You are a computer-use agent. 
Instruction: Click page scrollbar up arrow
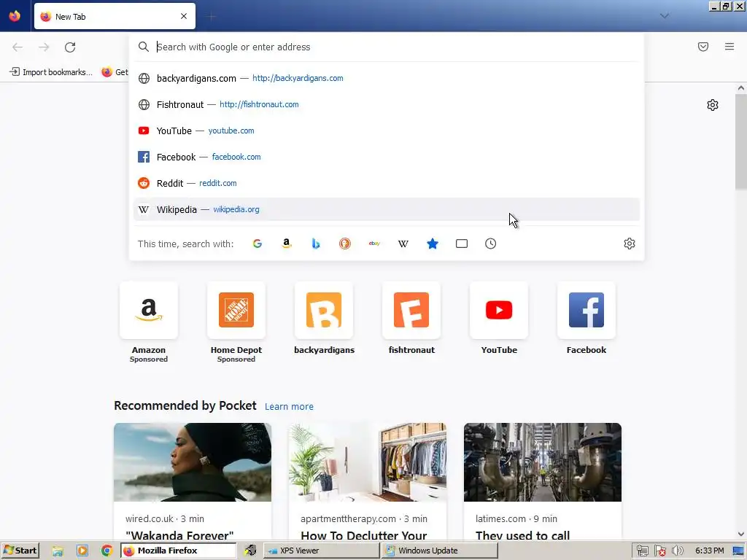coord(741,88)
